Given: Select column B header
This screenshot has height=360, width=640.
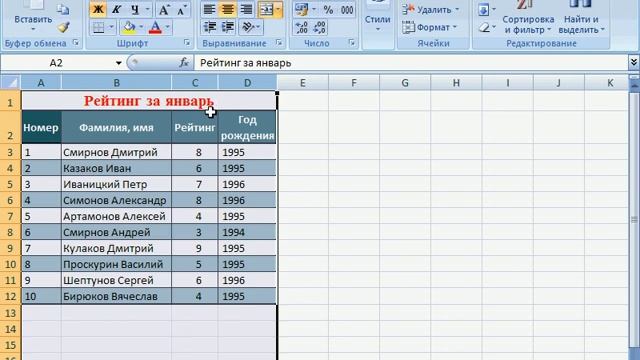Looking at the screenshot, I should 116,83.
